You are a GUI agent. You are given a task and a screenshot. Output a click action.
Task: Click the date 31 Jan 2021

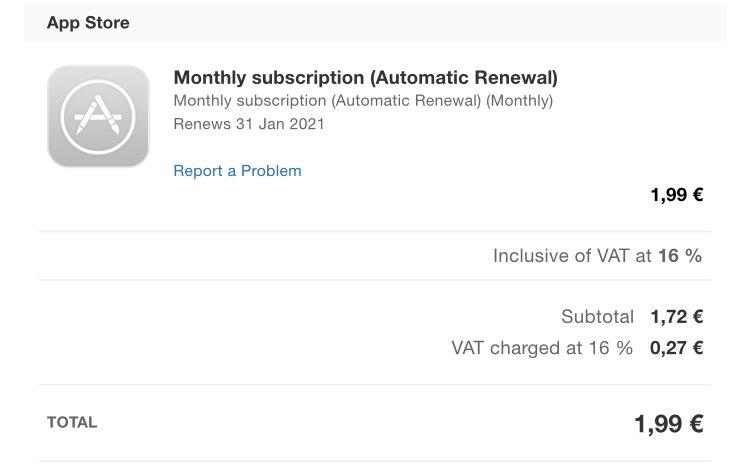coord(280,124)
